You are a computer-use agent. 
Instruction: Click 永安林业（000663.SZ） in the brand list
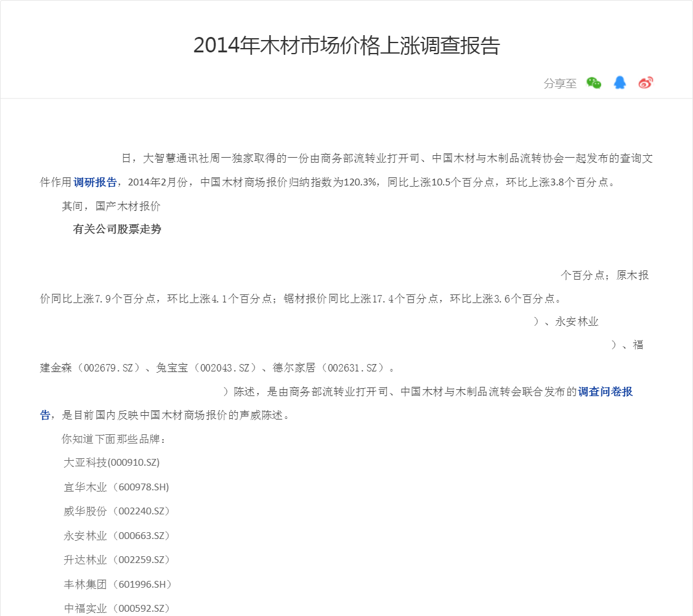click(117, 536)
